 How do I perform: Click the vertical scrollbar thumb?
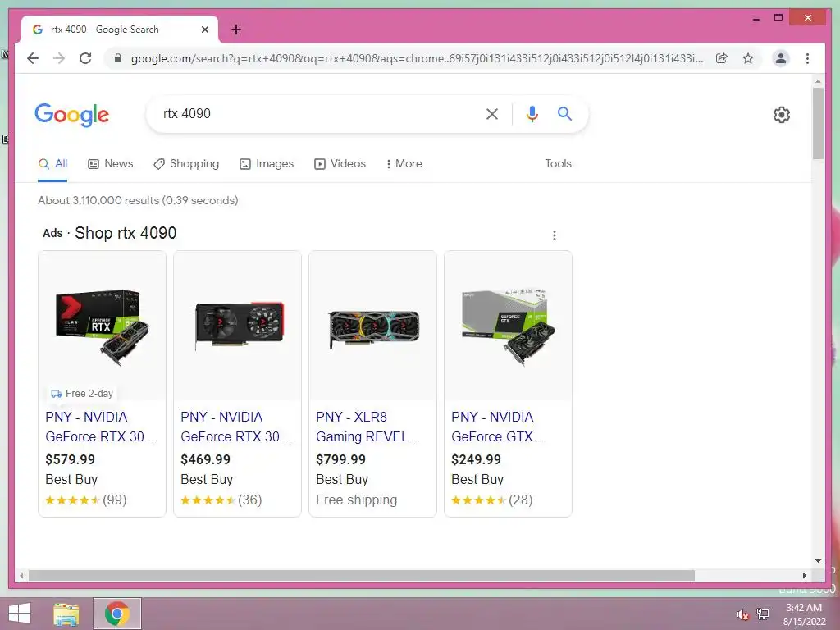[818, 123]
